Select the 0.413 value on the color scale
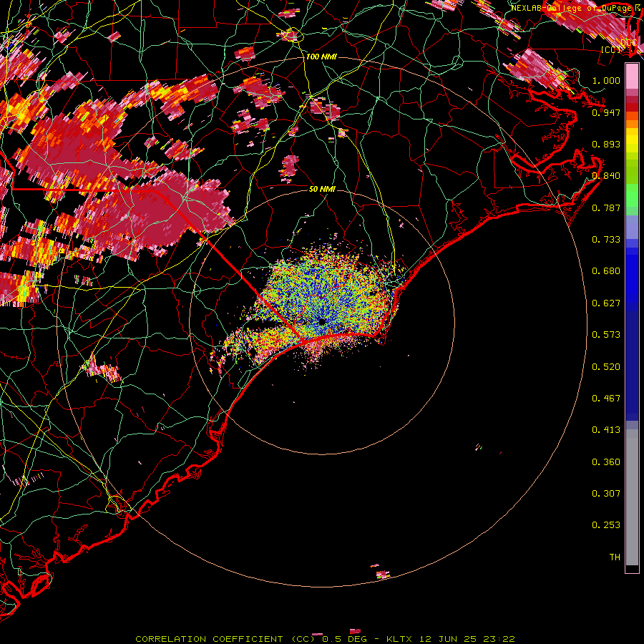This screenshot has height=644, width=644. [606, 430]
